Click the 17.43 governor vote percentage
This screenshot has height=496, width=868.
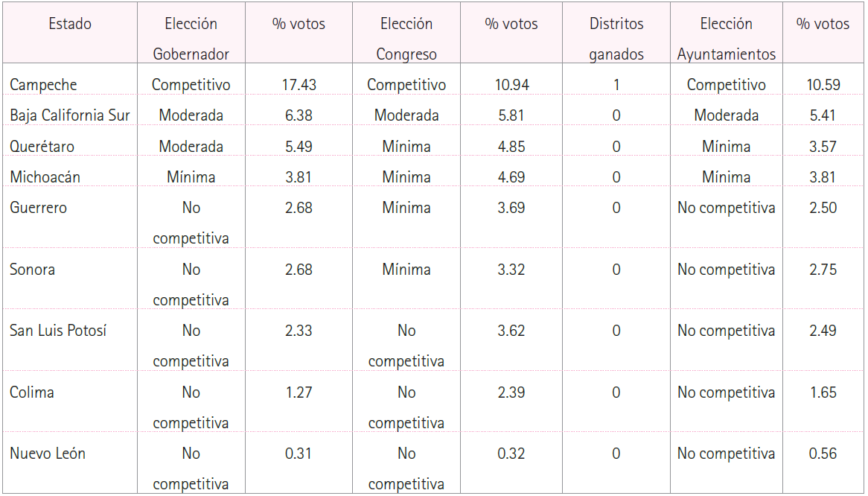pos(299,85)
